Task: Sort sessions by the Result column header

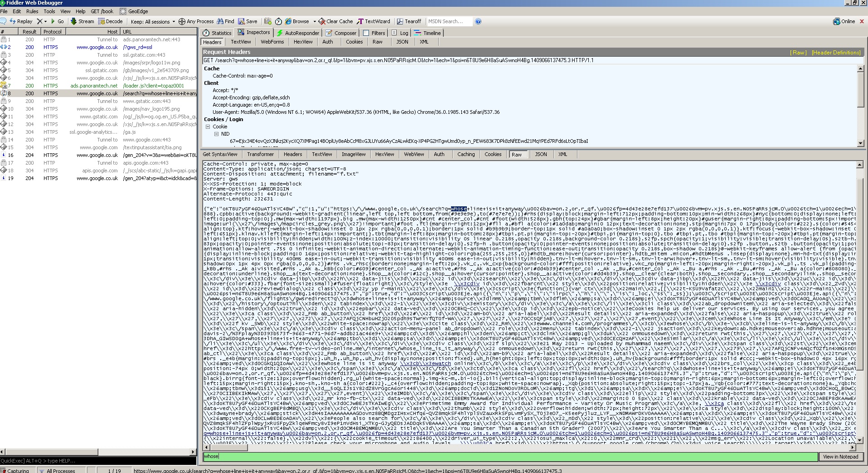Action: 29,32
